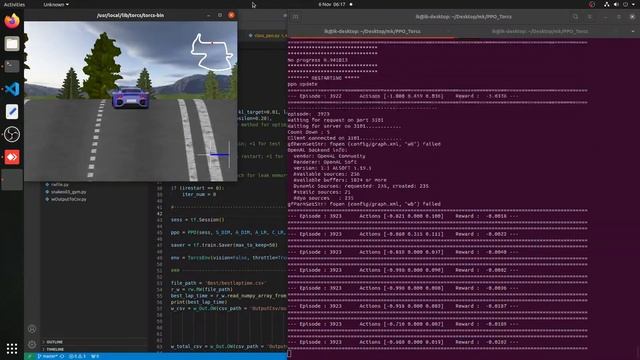
Task: Open the Text Editor dock icon
Action: coord(12,111)
